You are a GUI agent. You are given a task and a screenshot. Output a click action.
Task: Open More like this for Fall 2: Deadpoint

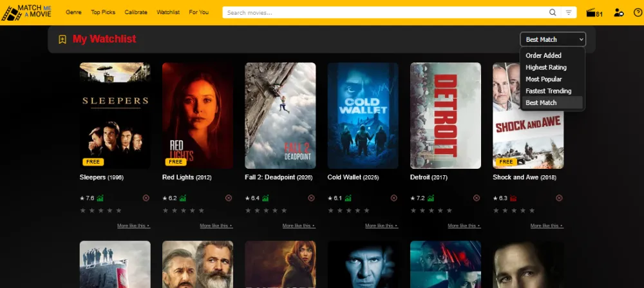pos(299,226)
